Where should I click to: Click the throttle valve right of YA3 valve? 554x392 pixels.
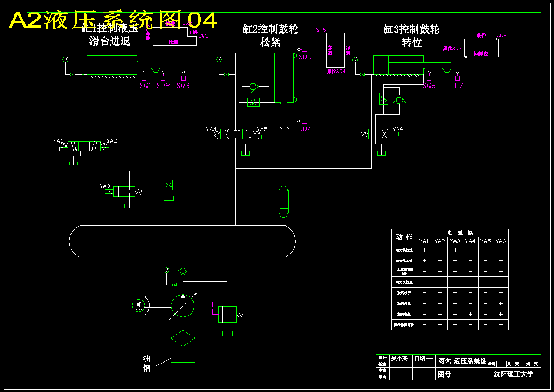point(169,185)
